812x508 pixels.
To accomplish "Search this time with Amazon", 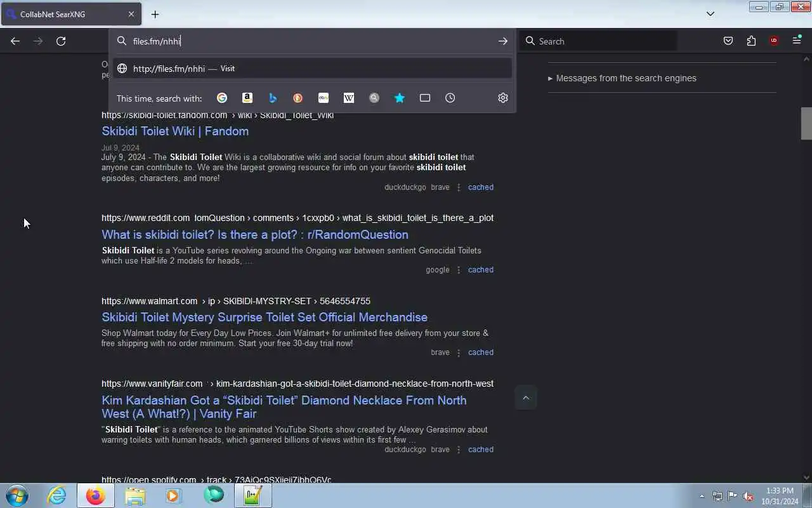I will (247, 98).
